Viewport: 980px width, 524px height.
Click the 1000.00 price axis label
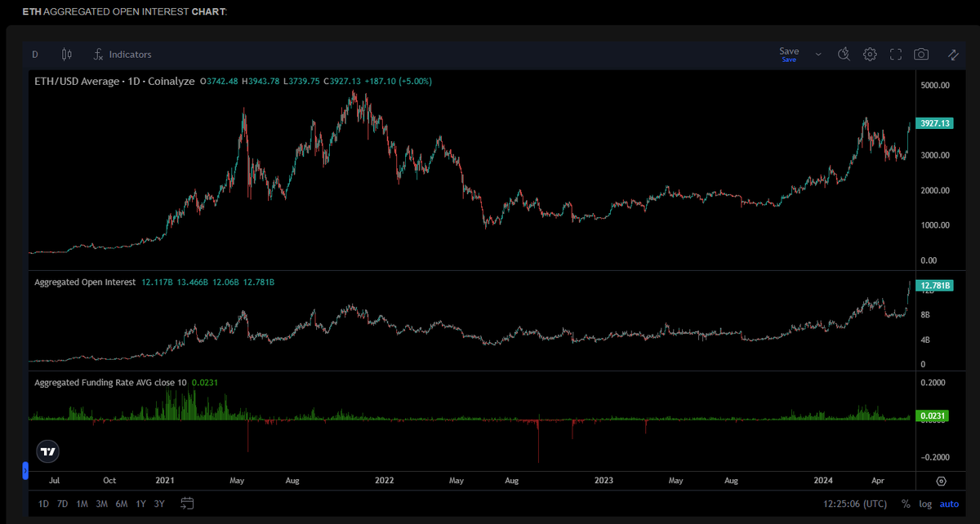[x=934, y=225]
